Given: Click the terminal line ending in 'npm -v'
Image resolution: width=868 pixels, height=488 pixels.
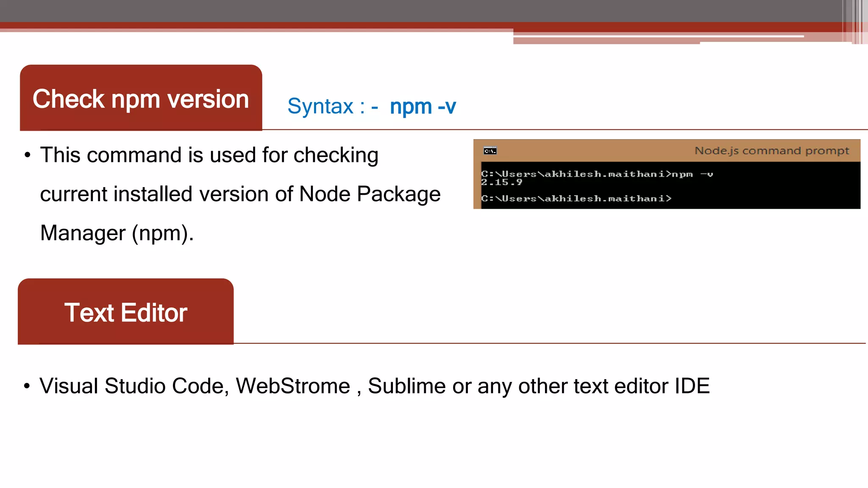Looking at the screenshot, I should pos(597,174).
